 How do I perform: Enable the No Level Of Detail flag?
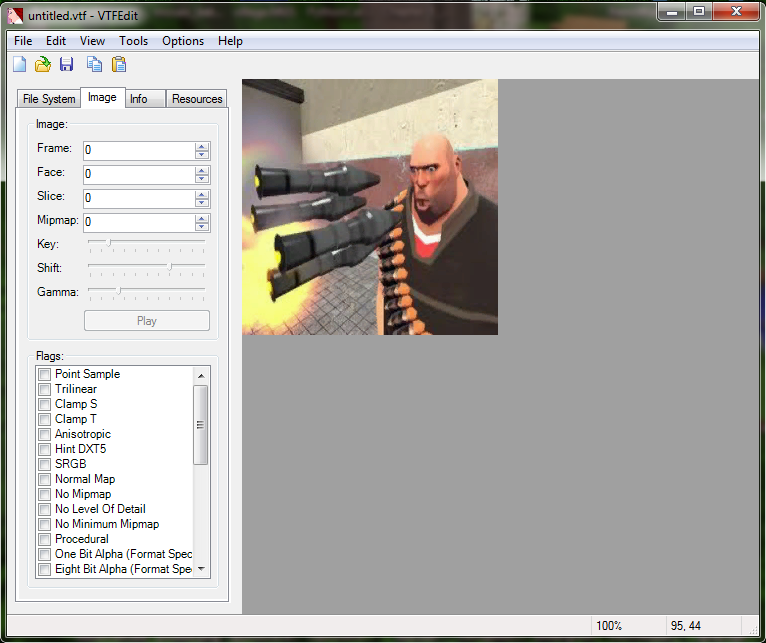[x=44, y=509]
